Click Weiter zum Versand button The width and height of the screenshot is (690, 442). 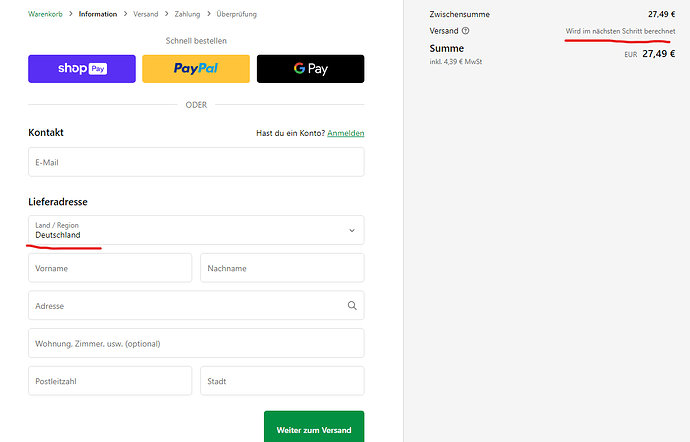tap(314, 427)
